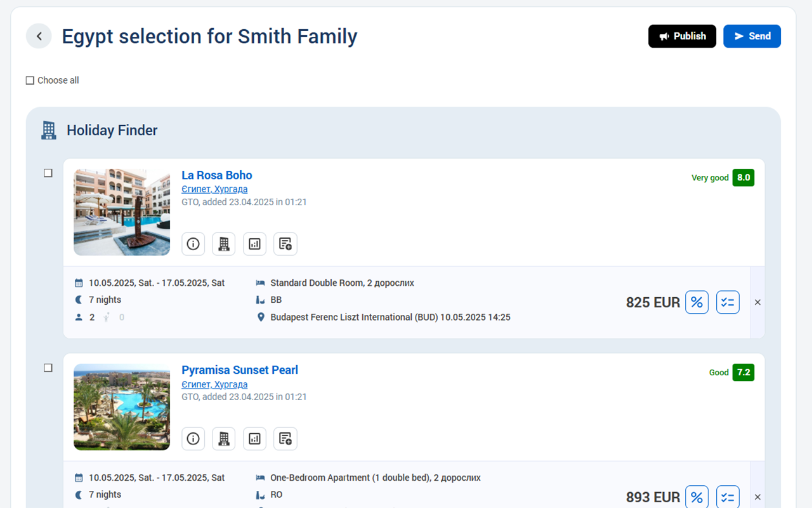812x508 pixels.
Task: Open the La Rosa Boho hotel link
Action: click(x=217, y=175)
